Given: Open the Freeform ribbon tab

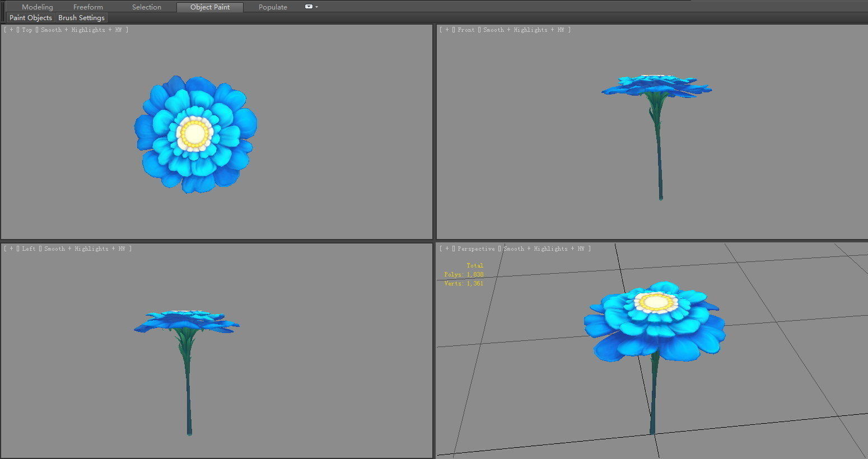Looking at the screenshot, I should 88,7.
